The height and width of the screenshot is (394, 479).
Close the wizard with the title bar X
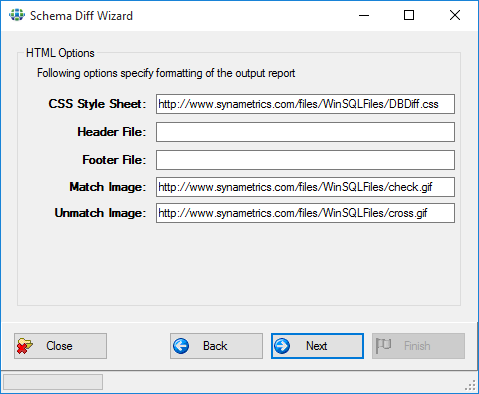(455, 15)
